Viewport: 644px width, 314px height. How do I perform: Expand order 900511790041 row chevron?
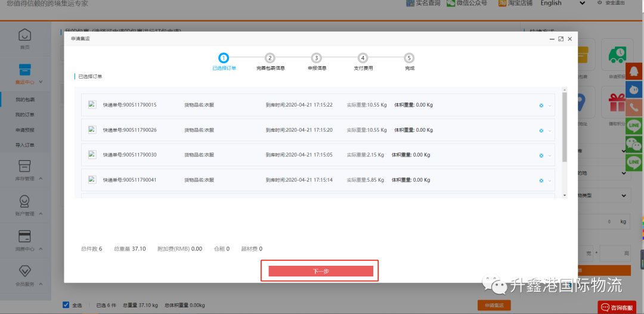coord(550,181)
